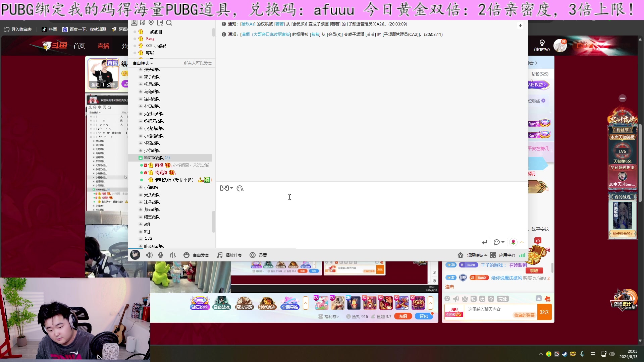
Task: Click the megaphone icon in Douyu chat bar
Action: pyautogui.click(x=456, y=299)
